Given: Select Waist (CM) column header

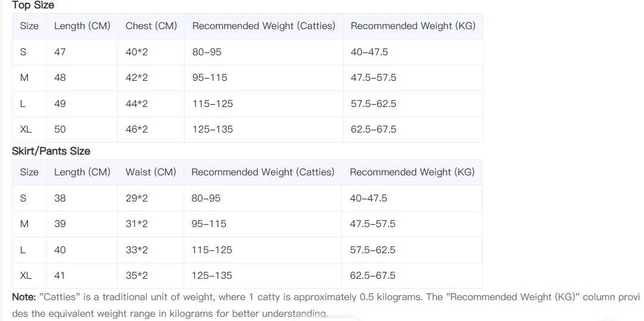Looking at the screenshot, I should pyautogui.click(x=151, y=172).
